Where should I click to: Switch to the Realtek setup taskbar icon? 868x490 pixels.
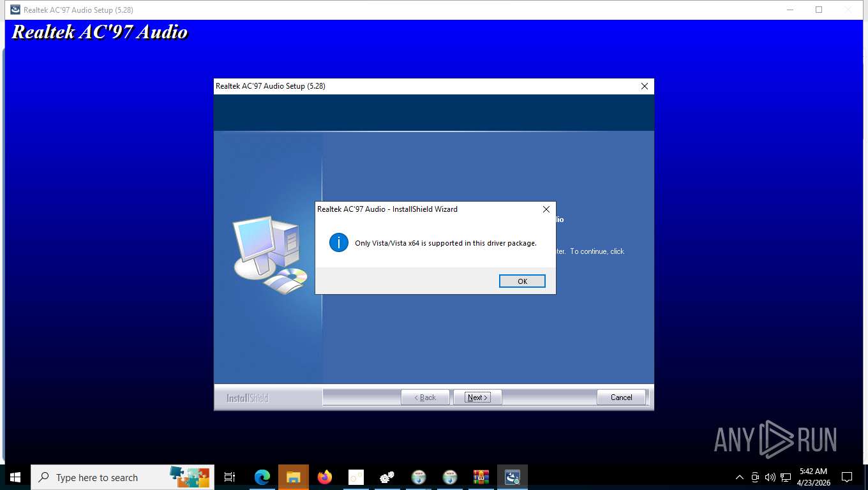pos(513,477)
